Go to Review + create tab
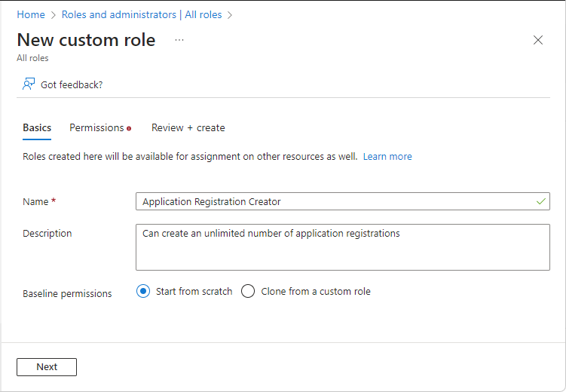 (x=188, y=127)
